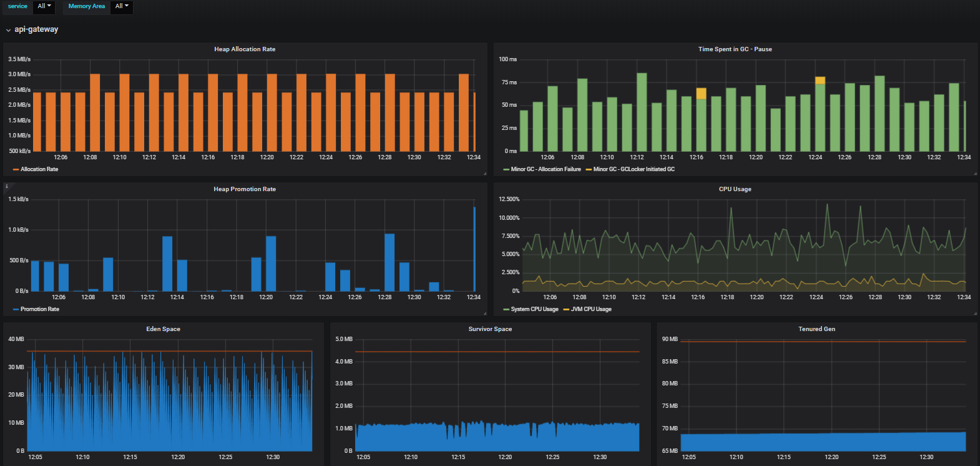The width and height of the screenshot is (980, 466).
Task: Click the Eden Space panel title
Action: [x=163, y=329]
